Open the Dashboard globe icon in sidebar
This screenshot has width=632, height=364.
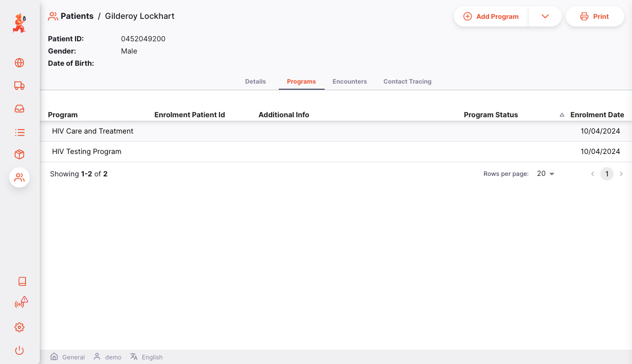[19, 63]
